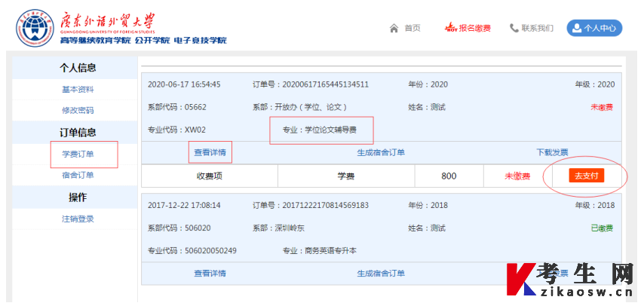Click 年级：2018 text
Viewport: 644px width, 306px height.
click(595, 205)
